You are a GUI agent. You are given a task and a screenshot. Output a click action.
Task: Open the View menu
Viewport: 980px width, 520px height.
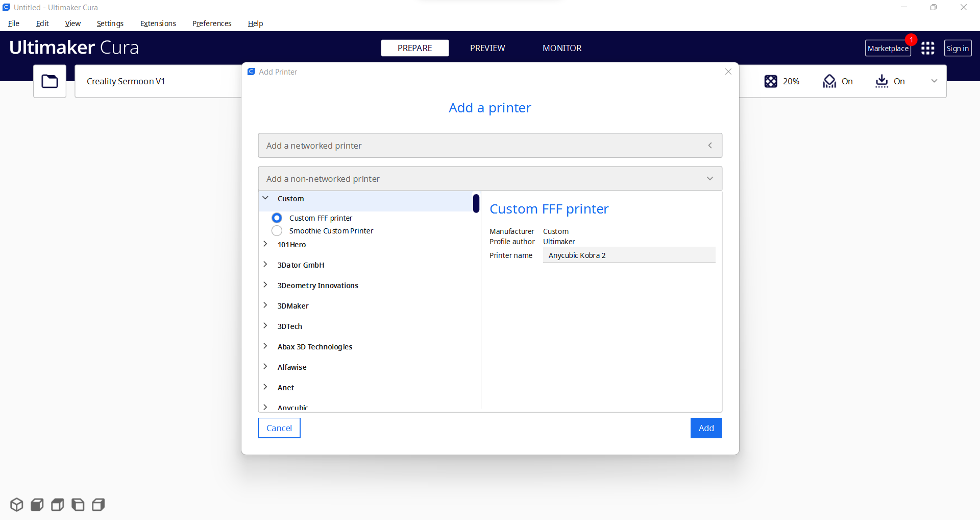click(73, 23)
